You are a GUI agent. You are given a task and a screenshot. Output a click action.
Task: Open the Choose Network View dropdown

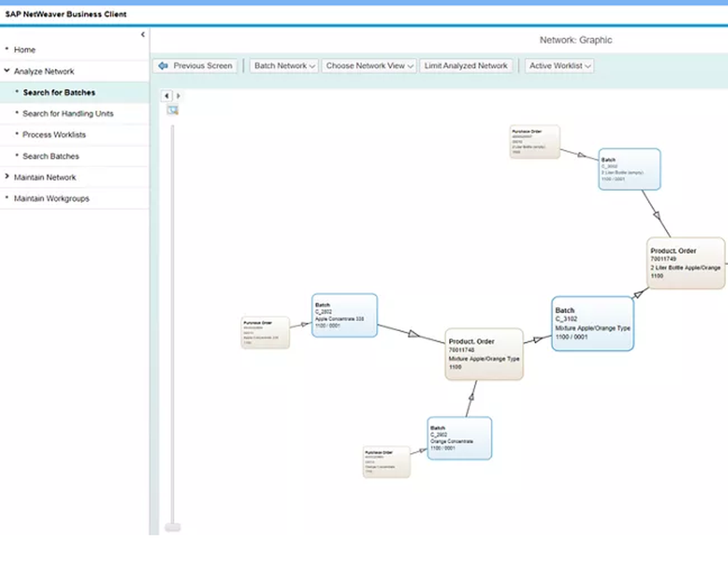[369, 65]
